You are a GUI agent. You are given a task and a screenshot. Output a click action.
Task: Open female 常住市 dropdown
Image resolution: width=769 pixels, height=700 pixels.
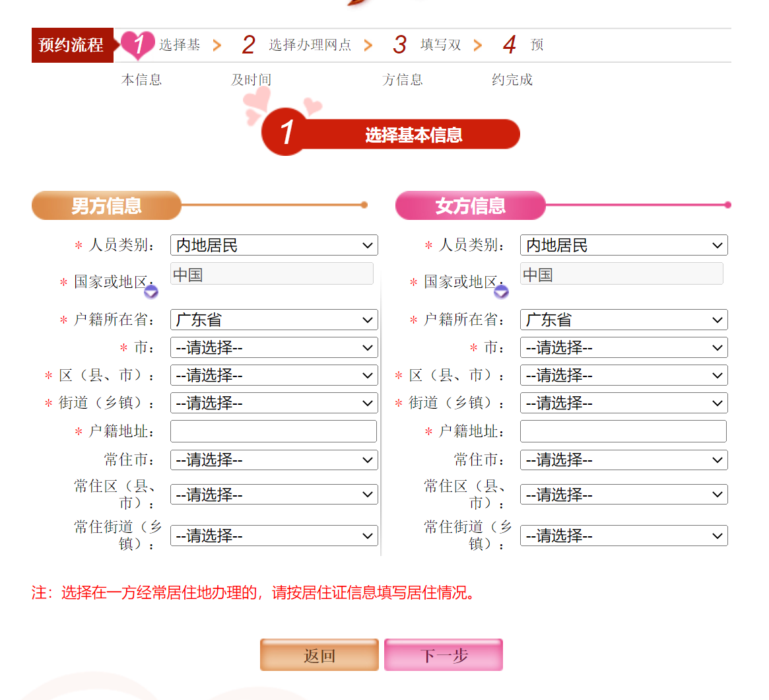click(624, 460)
